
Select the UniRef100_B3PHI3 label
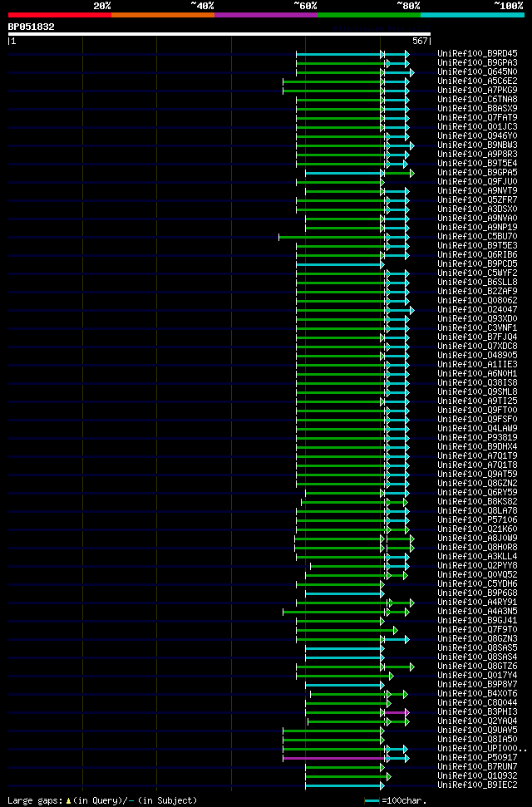pyautogui.click(x=477, y=711)
